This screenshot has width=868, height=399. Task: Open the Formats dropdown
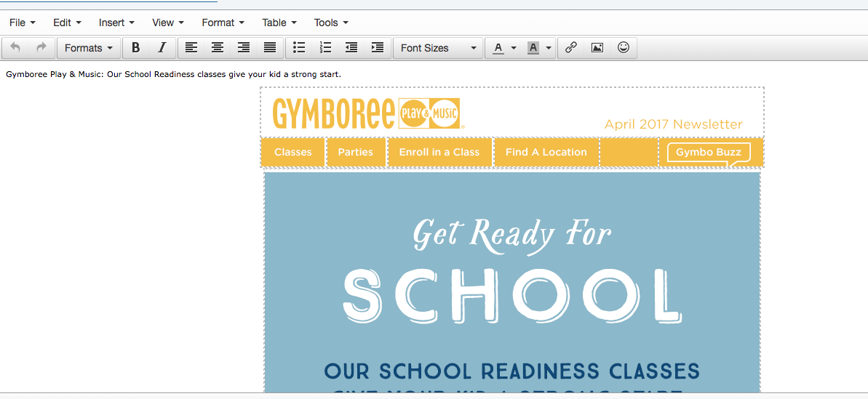(89, 48)
